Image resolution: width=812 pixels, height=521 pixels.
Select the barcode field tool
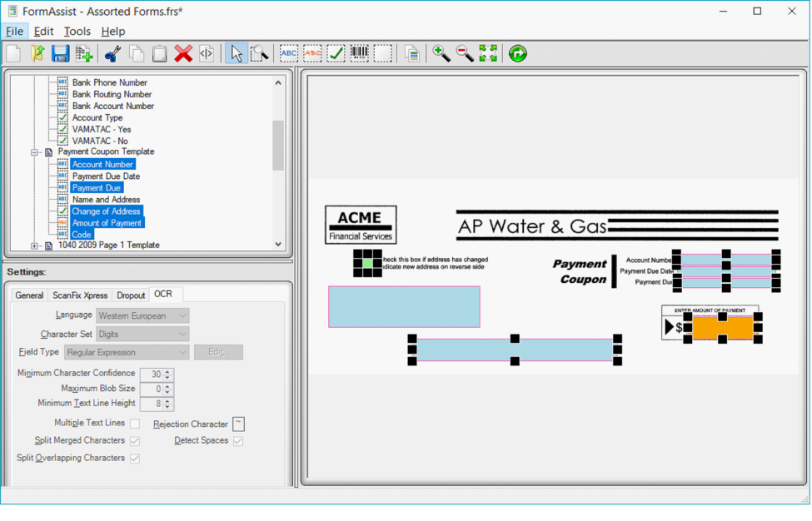click(x=359, y=54)
